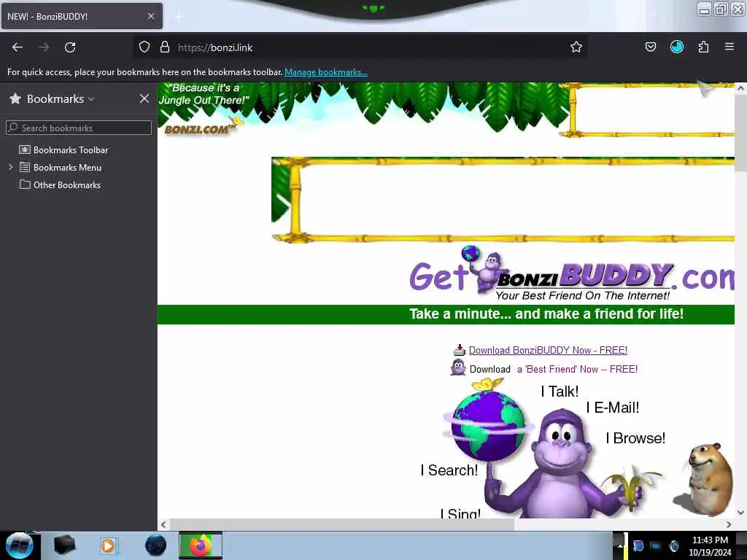Open the Windows Start orb
The height and width of the screenshot is (560, 747).
(x=20, y=545)
